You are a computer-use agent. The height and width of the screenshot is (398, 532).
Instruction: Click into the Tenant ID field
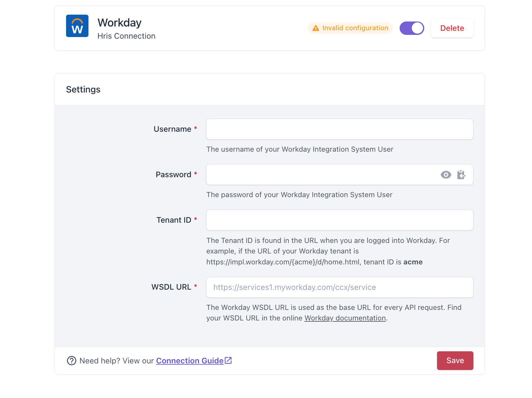pos(340,220)
